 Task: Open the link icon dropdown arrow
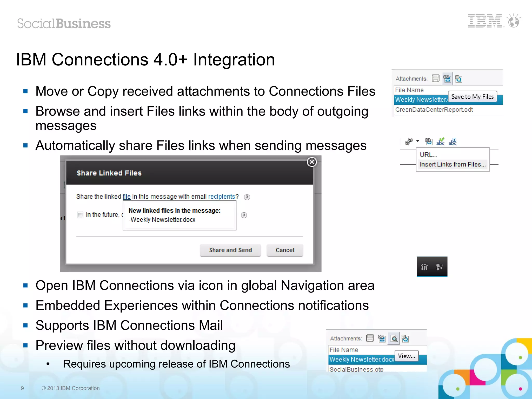click(418, 141)
